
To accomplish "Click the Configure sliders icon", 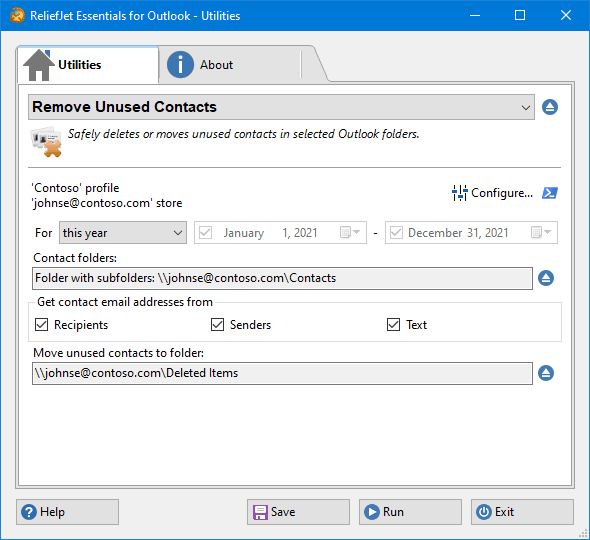I will pos(459,193).
